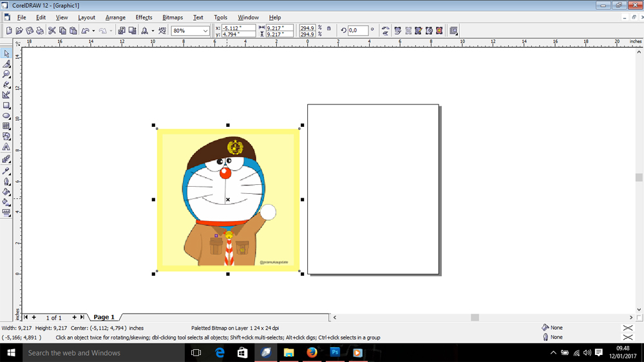Image resolution: width=644 pixels, height=362 pixels.
Task: Open the zoom level 80% dropdown
Action: pos(205,31)
